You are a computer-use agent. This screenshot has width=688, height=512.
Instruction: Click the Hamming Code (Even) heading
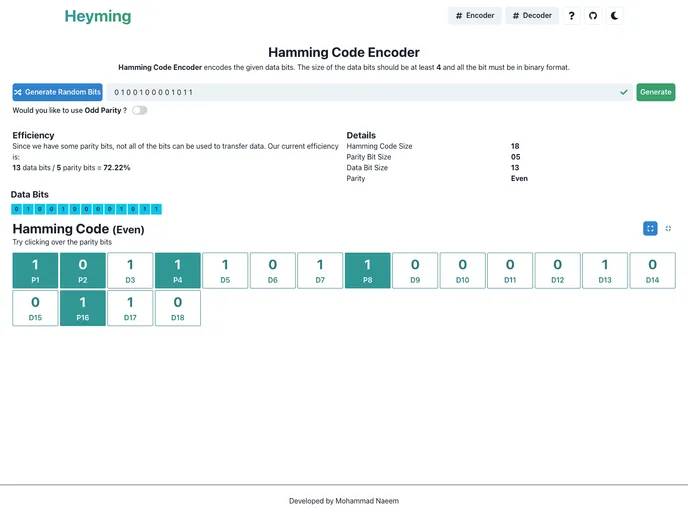tap(79, 229)
